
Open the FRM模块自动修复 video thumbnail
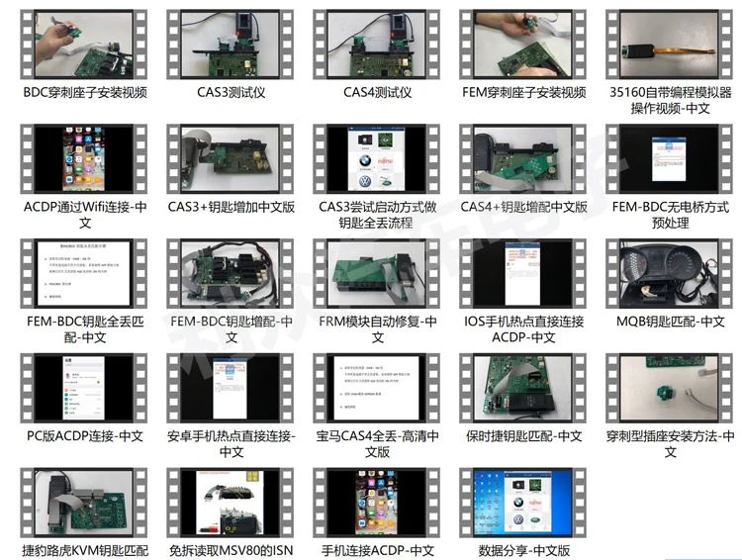(x=376, y=274)
